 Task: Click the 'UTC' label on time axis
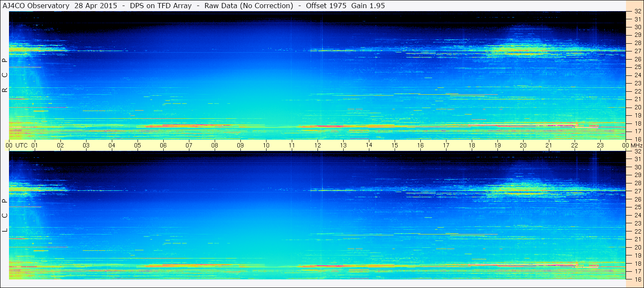point(21,145)
